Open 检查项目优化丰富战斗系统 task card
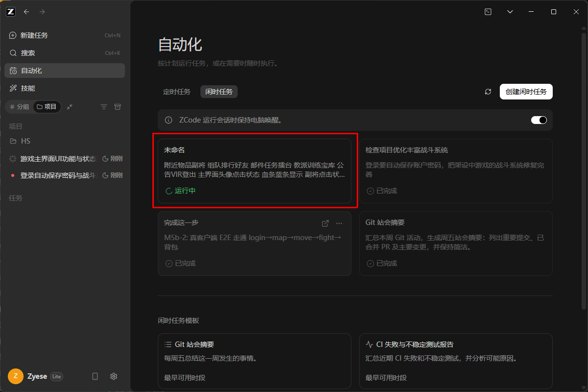Image resolution: width=588 pixels, height=392 pixels. (x=456, y=171)
